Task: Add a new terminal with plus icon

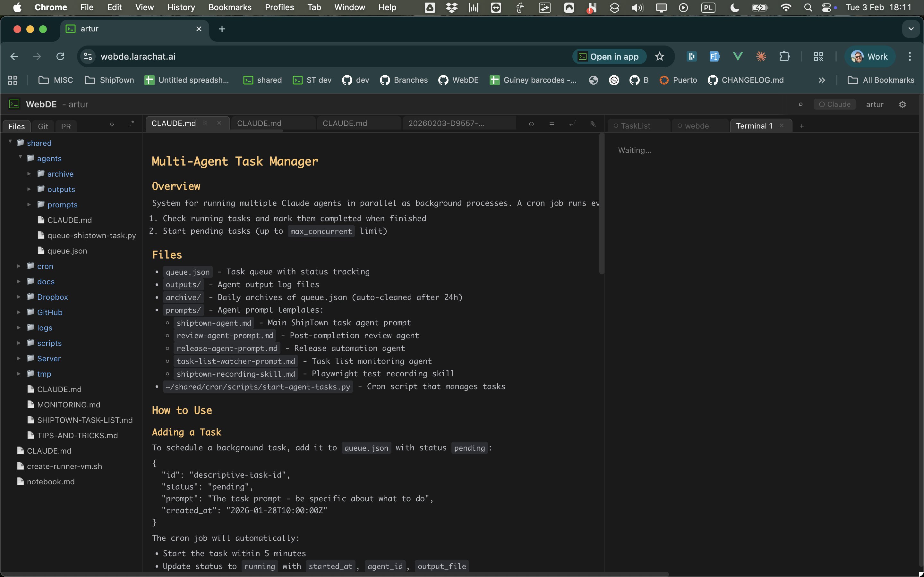Action: [x=802, y=126]
